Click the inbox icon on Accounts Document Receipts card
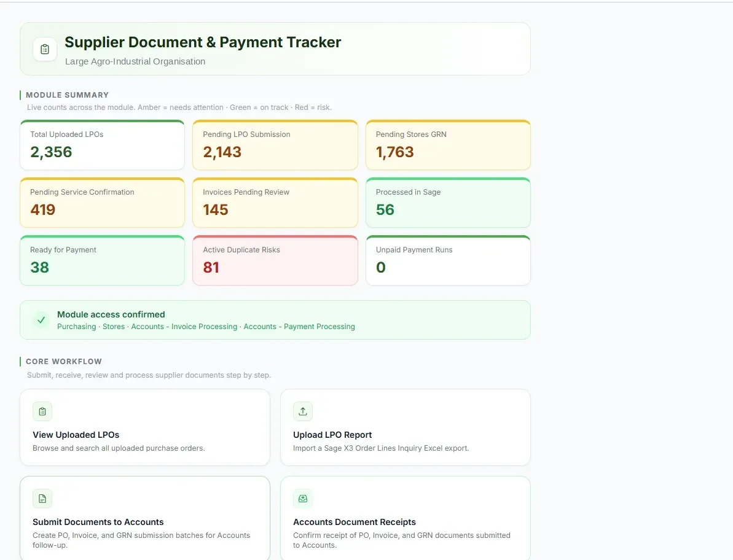 (x=303, y=499)
